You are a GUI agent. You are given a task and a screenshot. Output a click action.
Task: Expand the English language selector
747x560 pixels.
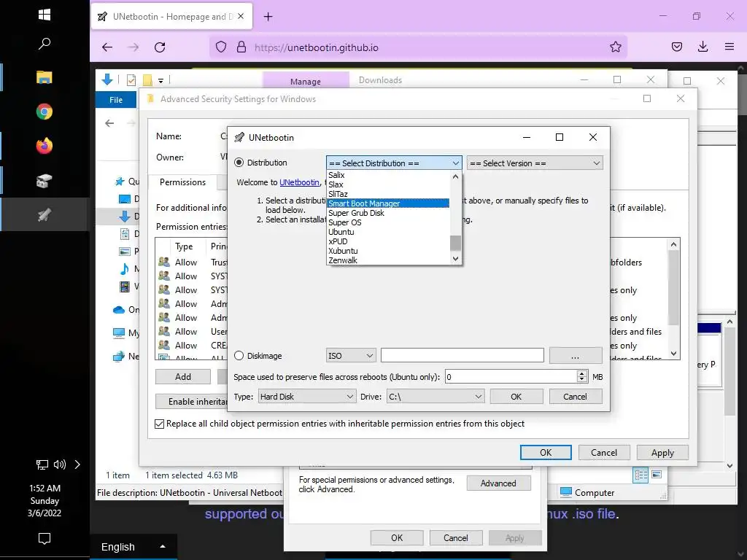coord(163,547)
